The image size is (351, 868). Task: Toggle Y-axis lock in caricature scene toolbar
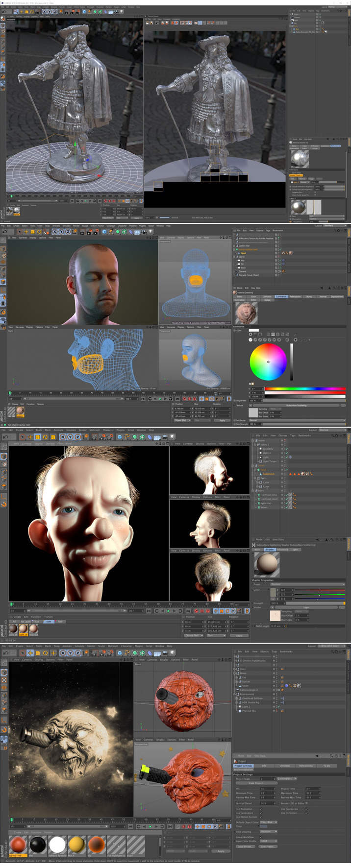click(70, 436)
